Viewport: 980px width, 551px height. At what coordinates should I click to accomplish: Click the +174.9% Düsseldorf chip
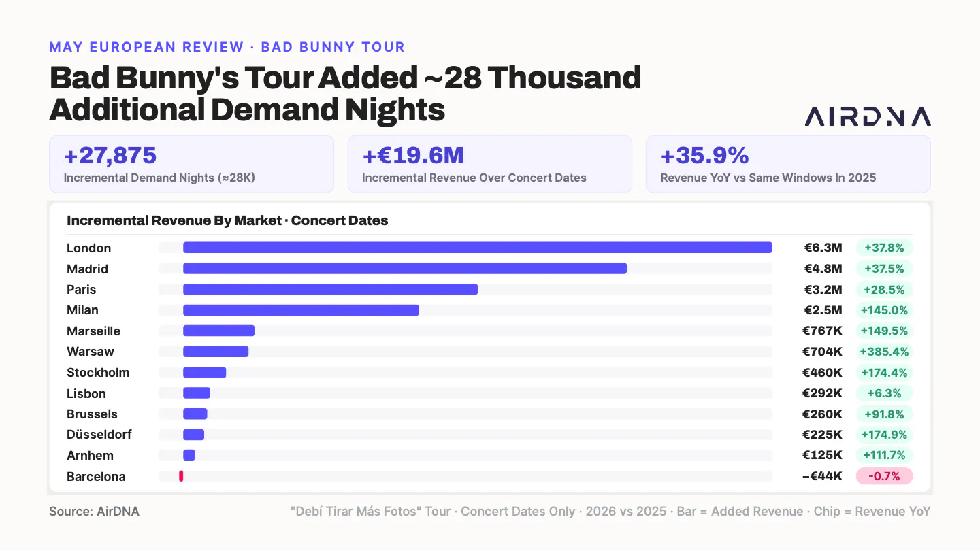884,435
